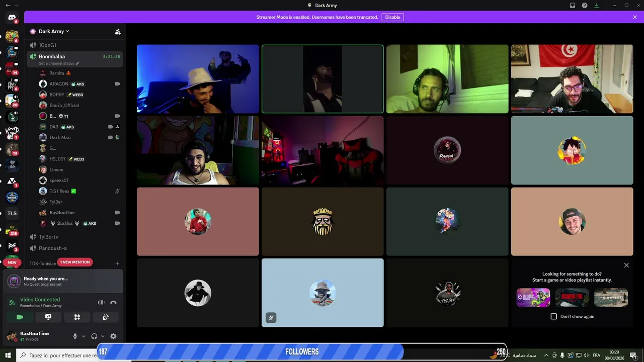The height and width of the screenshot is (362, 644).
Task: Set a channel status for Boombalaa
Action: [x=59, y=64]
